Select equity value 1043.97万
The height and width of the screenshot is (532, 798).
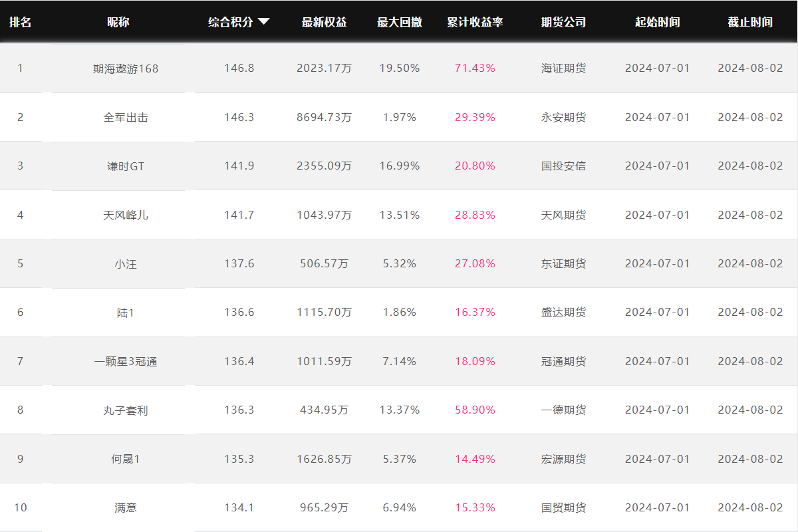coord(324,215)
